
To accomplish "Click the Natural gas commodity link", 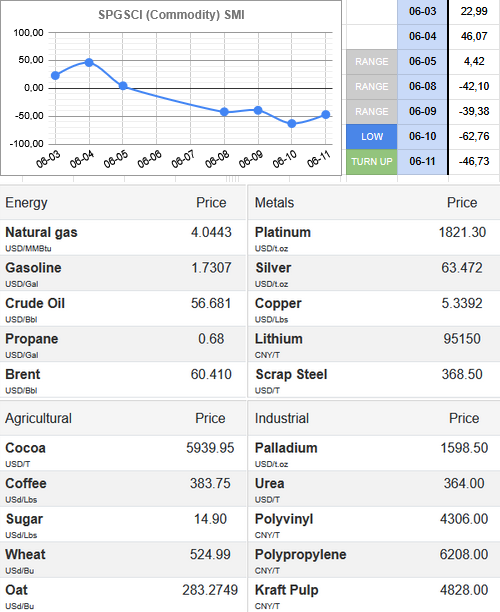I will (x=41, y=232).
